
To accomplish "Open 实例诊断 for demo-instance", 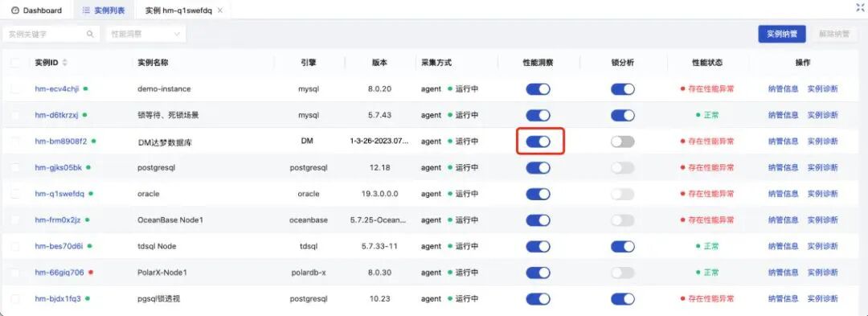I will click(x=823, y=88).
